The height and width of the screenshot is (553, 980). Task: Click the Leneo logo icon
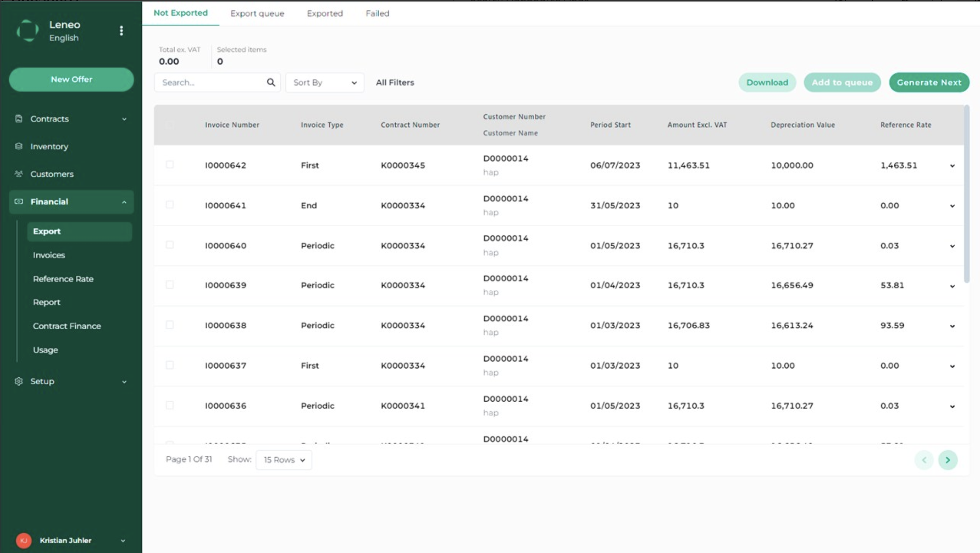27,31
